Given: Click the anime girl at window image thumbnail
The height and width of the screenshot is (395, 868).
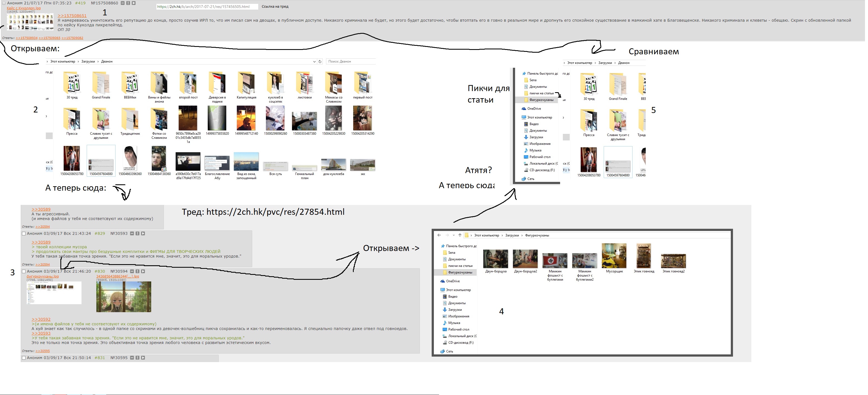Looking at the screenshot, I should (x=124, y=297).
